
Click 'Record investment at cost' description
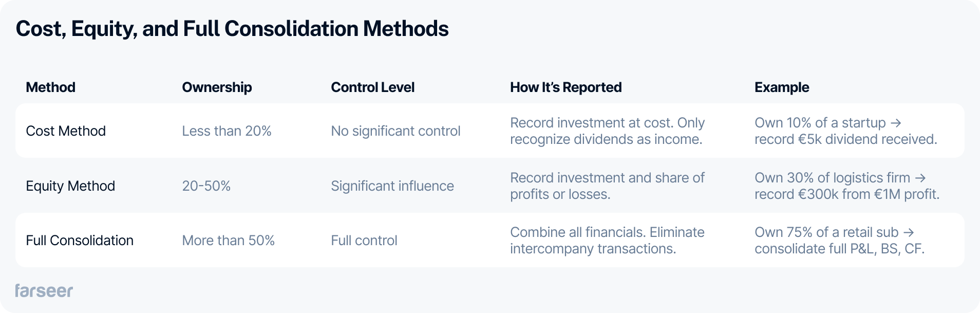point(608,131)
